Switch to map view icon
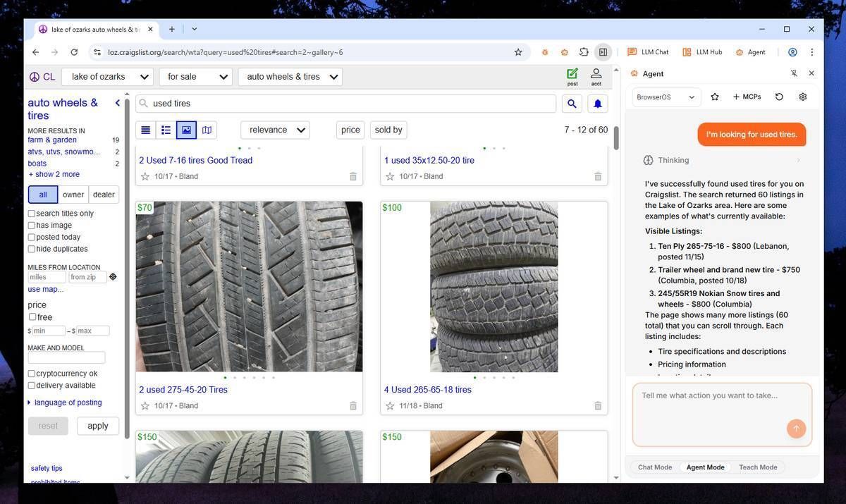The width and height of the screenshot is (846, 504). pyautogui.click(x=207, y=130)
